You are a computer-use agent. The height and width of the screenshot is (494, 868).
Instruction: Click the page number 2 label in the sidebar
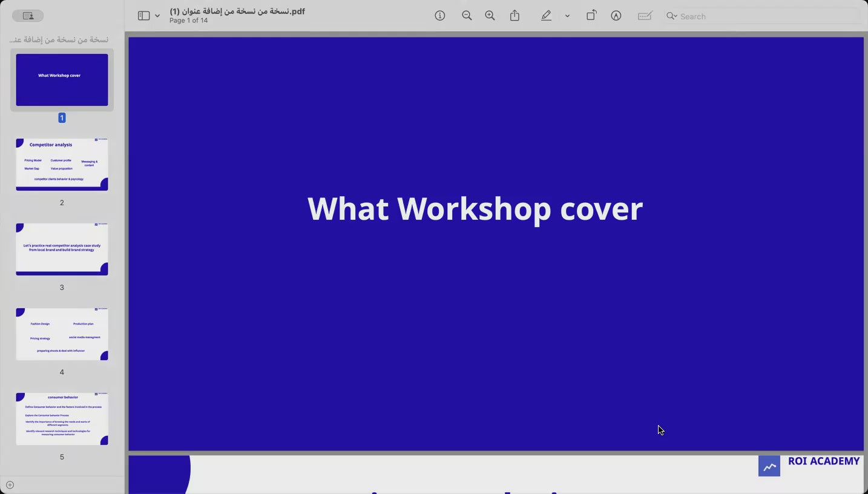point(62,203)
